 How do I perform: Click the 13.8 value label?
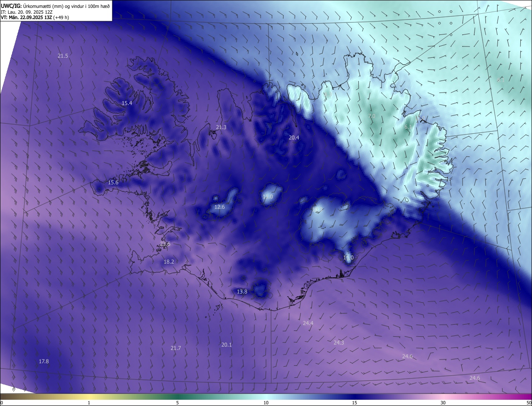[x=242, y=292]
